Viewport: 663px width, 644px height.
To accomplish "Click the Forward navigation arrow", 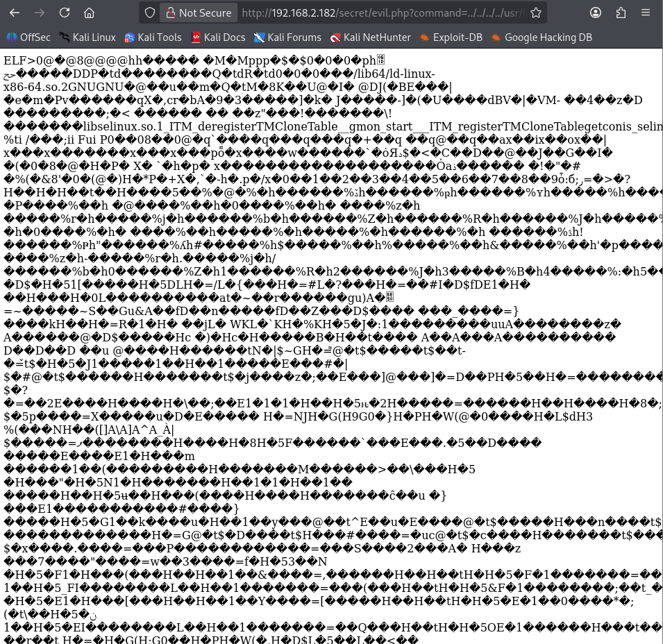I will pos(40,12).
